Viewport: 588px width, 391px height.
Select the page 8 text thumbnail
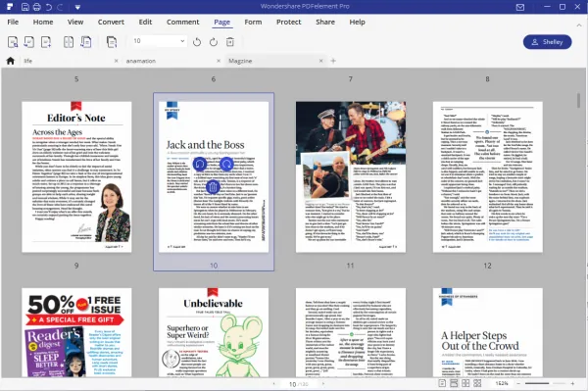point(487,177)
